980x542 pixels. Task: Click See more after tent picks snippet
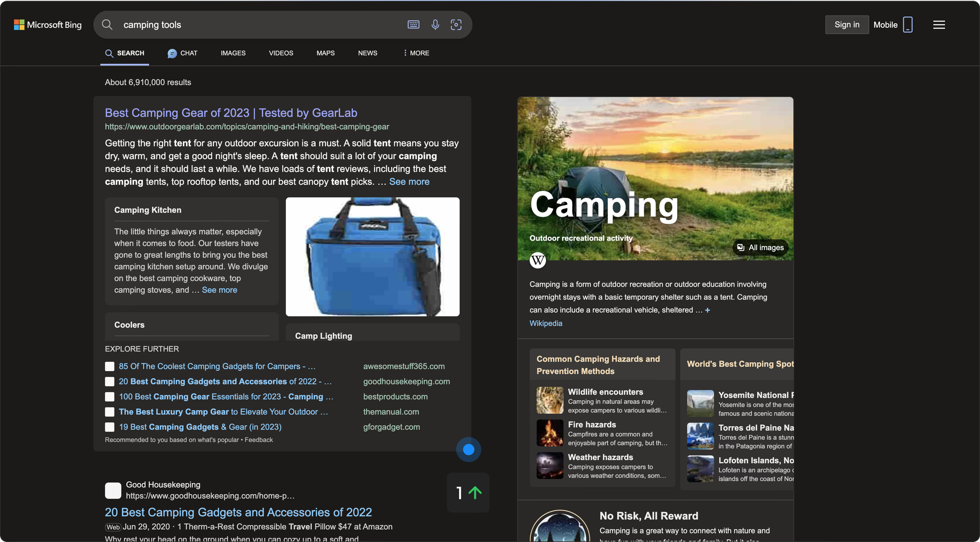click(x=409, y=182)
